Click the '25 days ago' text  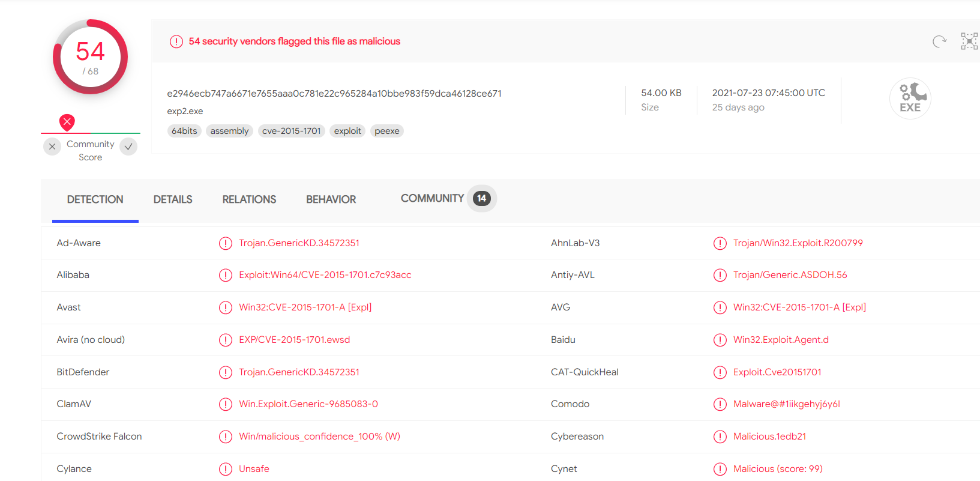click(x=738, y=107)
